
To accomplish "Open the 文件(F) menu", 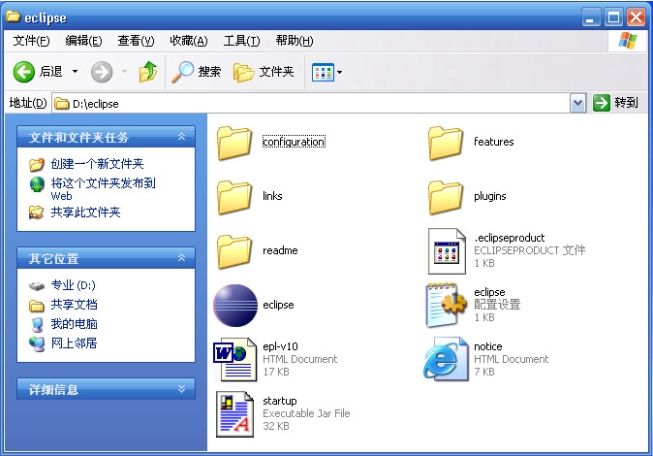I will tap(31, 41).
